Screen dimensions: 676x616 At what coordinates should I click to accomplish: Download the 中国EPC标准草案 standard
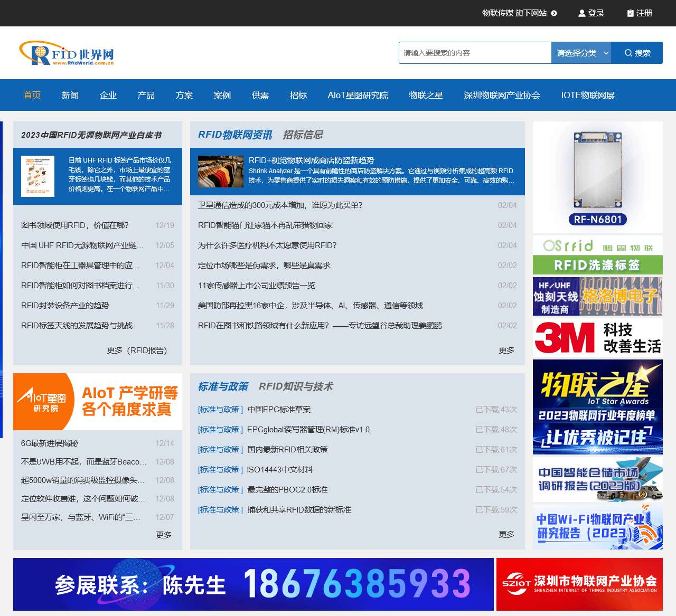[x=279, y=409]
